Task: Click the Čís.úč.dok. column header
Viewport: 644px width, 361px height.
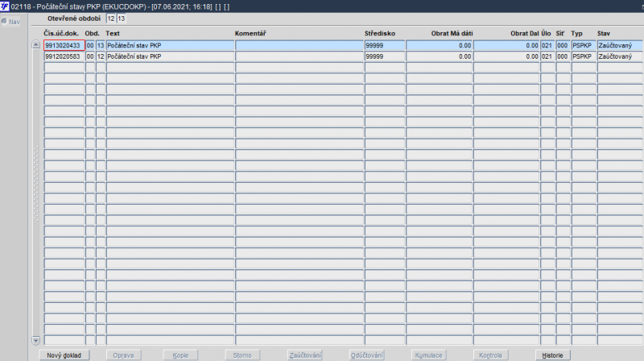Action: click(61, 33)
